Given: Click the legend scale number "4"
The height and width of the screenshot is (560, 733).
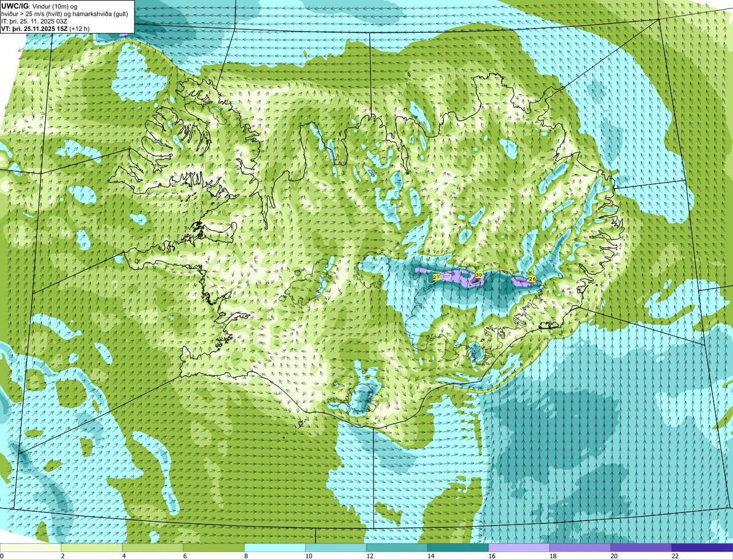Looking at the screenshot, I should click(124, 556).
